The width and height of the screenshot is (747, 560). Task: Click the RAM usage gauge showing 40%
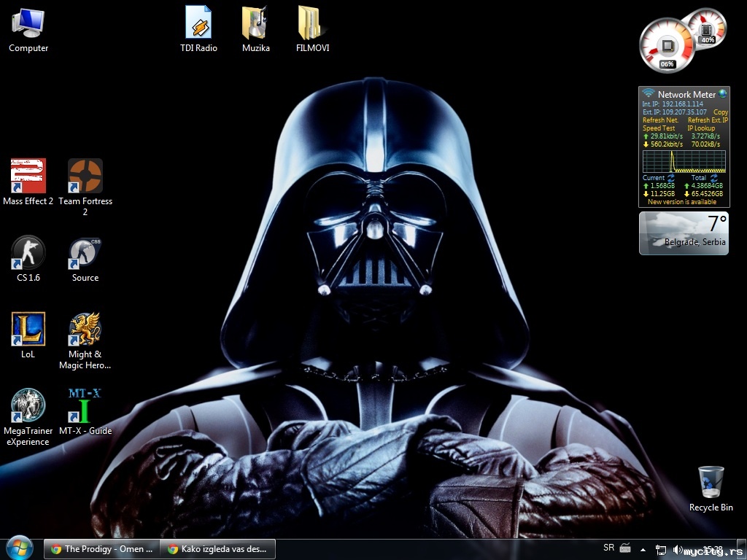(x=706, y=28)
